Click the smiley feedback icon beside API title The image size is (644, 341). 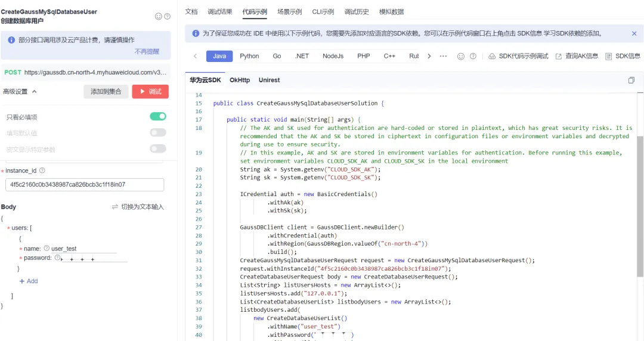pyautogui.click(x=158, y=17)
